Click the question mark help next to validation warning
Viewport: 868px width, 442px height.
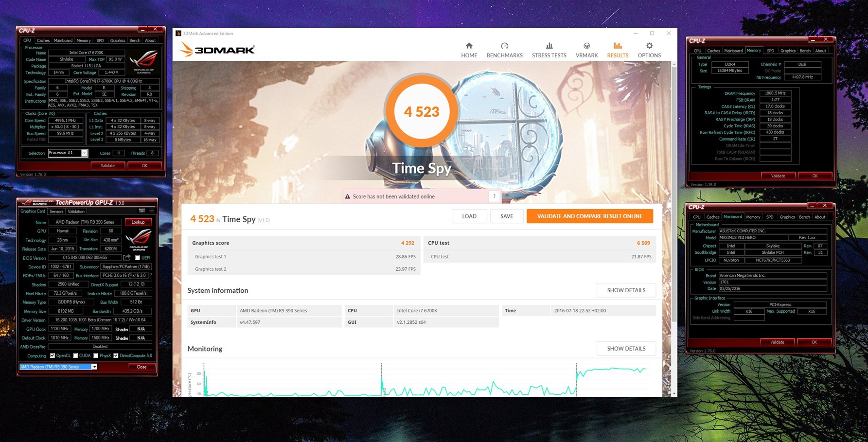494,196
